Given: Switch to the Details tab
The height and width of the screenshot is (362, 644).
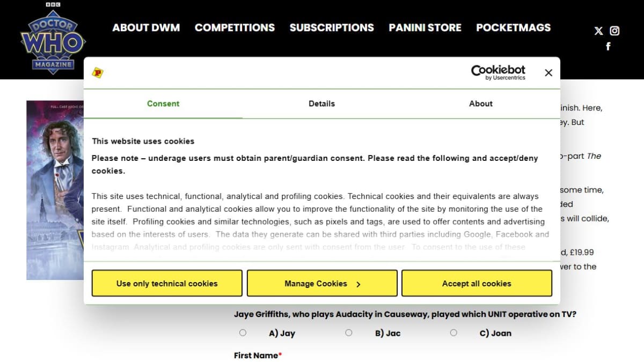Looking at the screenshot, I should coord(322,104).
